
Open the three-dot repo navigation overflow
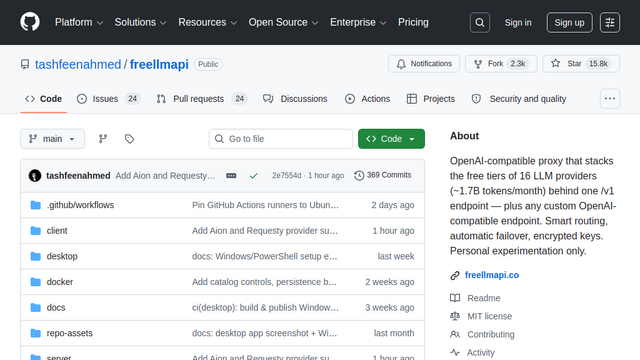(610, 99)
